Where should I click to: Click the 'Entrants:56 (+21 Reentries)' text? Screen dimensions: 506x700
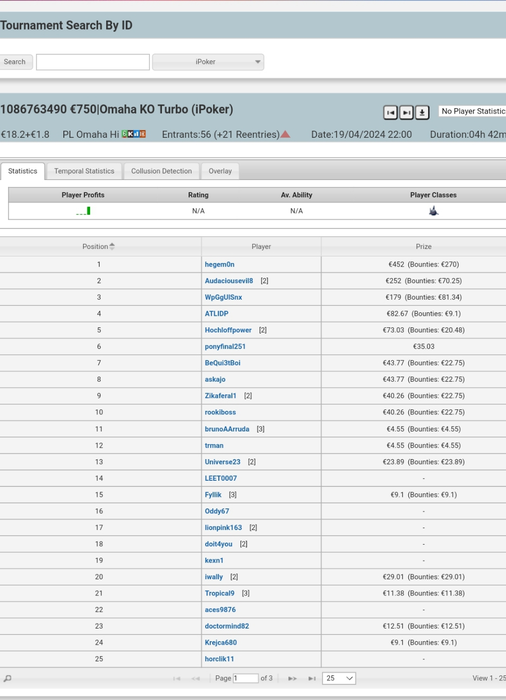221,134
